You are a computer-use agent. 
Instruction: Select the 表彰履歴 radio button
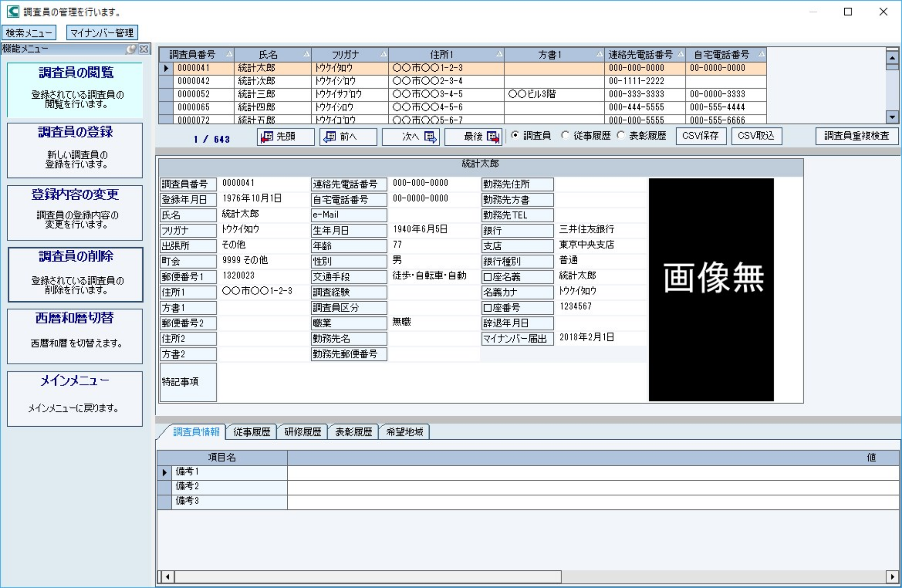point(621,135)
